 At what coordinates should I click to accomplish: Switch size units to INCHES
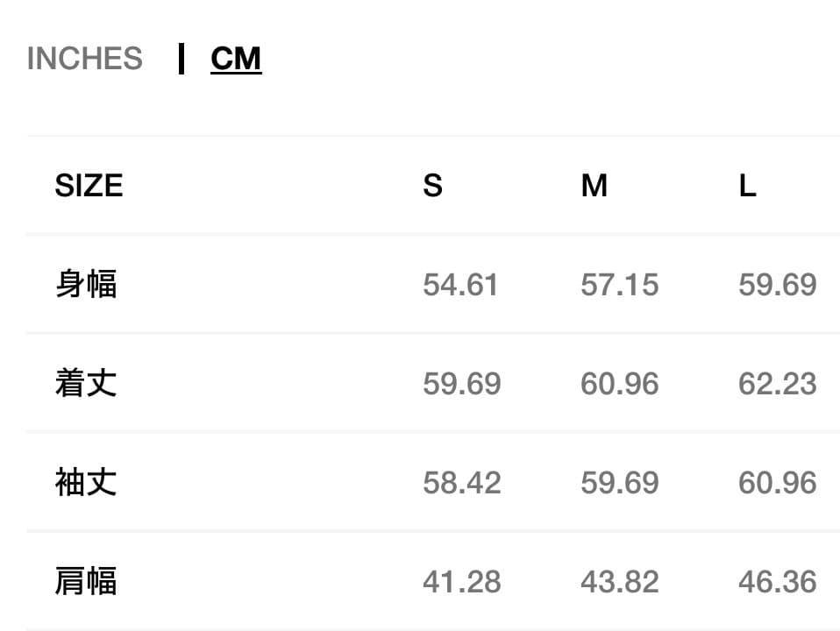click(x=84, y=59)
